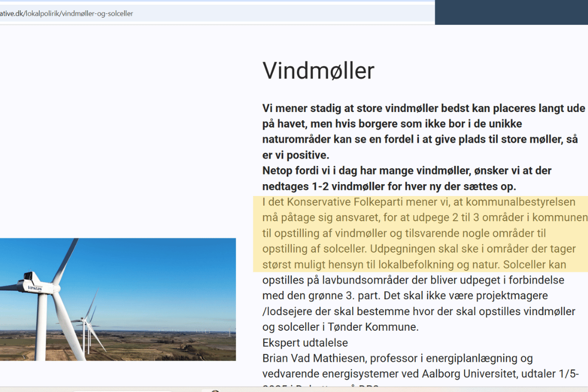Click the Vindmøller page heading
This screenshot has height=392, width=588.
(317, 71)
